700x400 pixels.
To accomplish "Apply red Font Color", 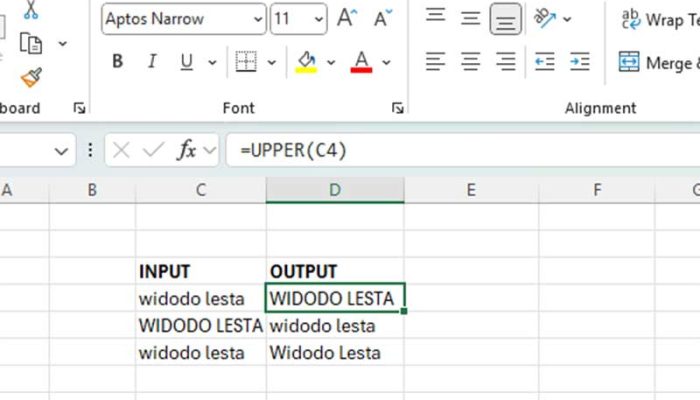I will click(x=361, y=62).
